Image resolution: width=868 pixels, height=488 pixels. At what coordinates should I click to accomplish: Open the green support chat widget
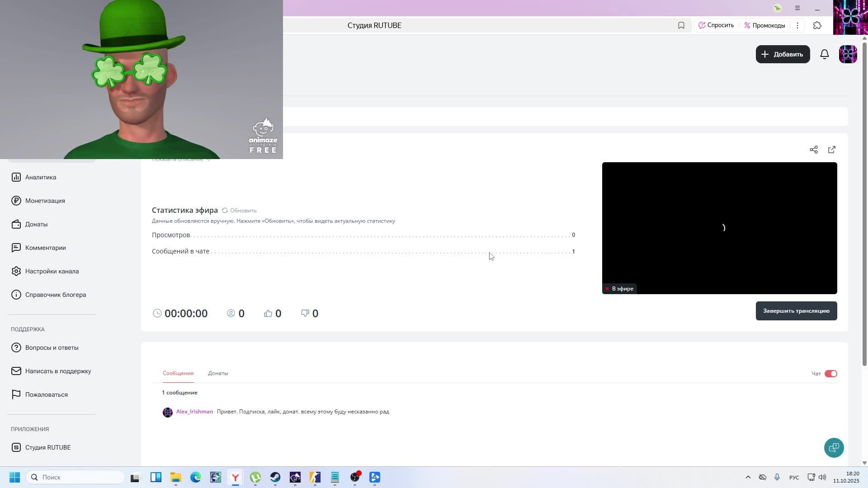click(834, 447)
